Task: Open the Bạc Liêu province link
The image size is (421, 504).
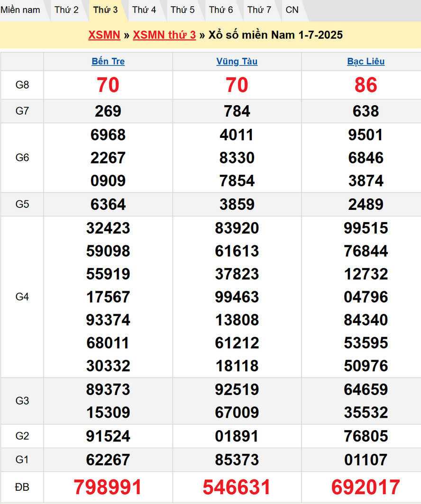Action: [x=366, y=62]
